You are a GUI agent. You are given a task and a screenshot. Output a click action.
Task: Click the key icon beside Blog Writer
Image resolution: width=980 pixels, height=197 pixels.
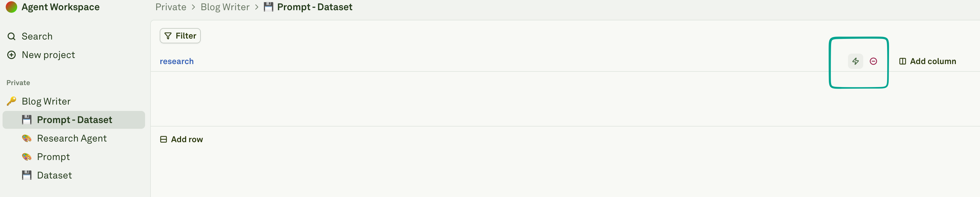click(12, 101)
